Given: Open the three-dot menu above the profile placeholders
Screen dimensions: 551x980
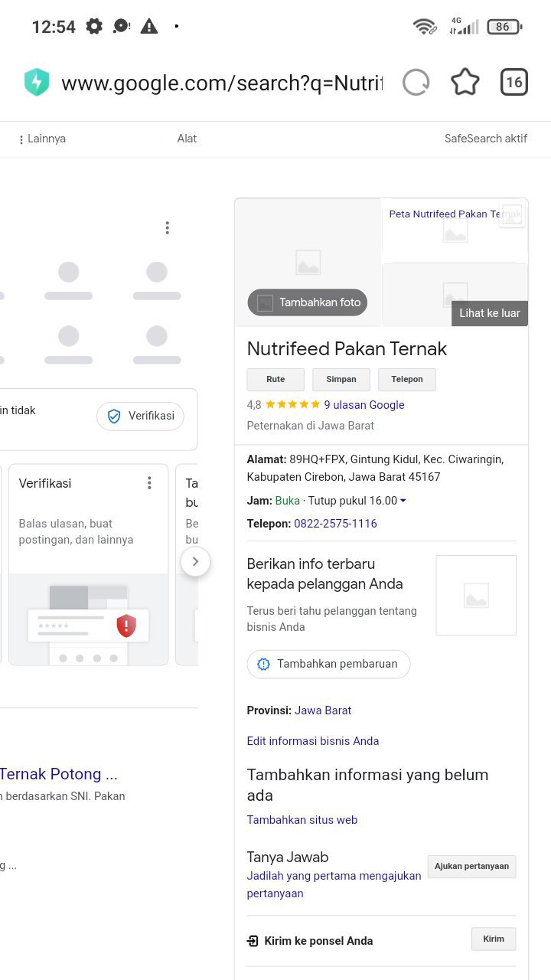Looking at the screenshot, I should point(167,227).
